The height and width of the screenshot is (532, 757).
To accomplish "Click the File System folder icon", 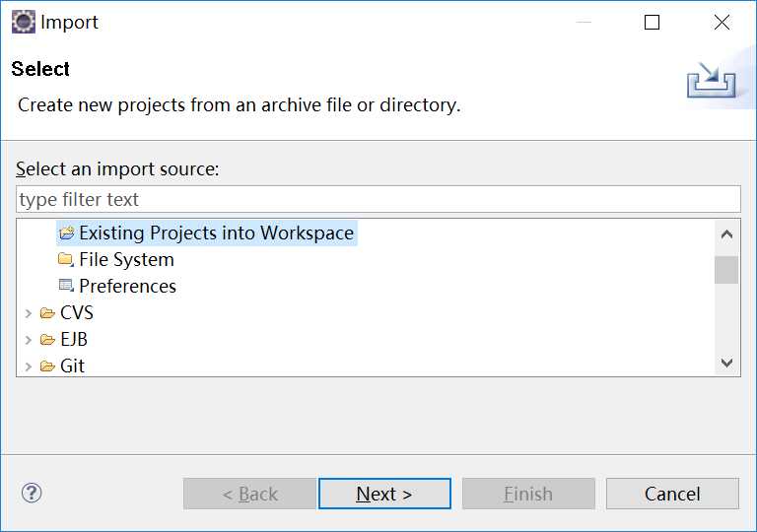I will click(x=66, y=260).
